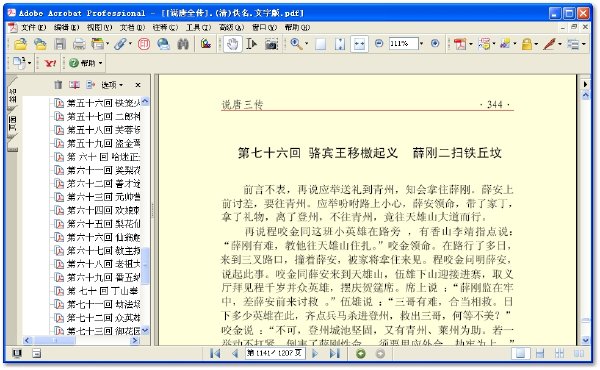Open the Zoom tool dropdown arrow

click(306, 44)
